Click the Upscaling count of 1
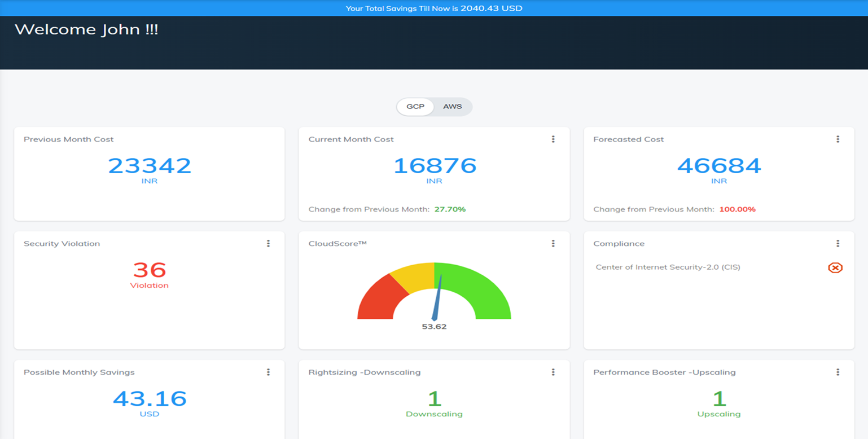 click(x=719, y=399)
